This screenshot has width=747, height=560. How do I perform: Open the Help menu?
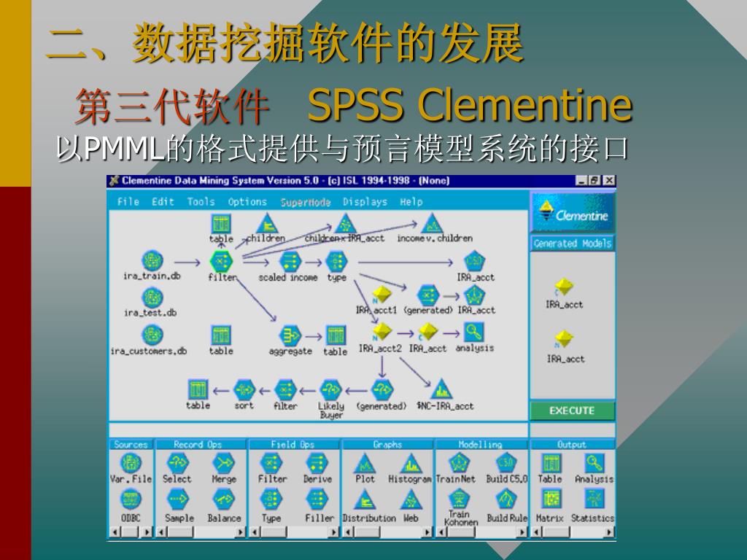411,201
